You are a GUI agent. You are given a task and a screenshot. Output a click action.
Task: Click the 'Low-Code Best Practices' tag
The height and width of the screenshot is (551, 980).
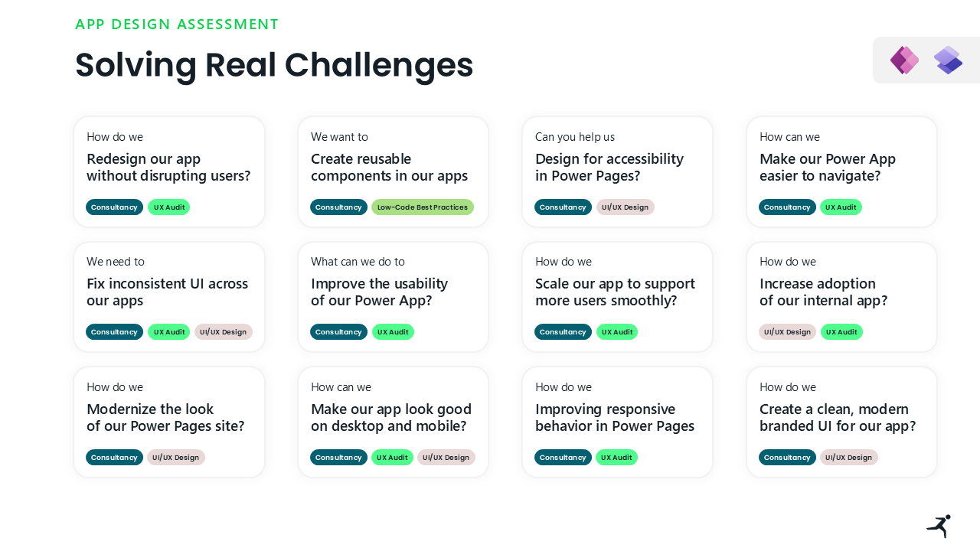click(x=423, y=207)
